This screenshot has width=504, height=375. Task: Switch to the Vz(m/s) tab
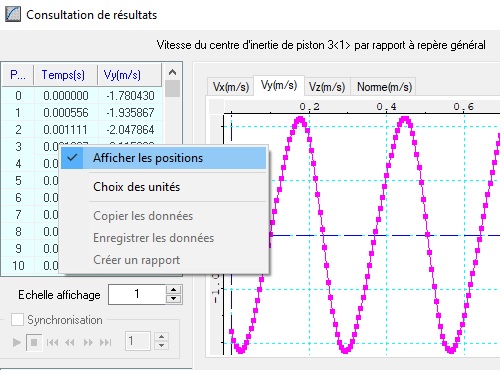[x=327, y=87]
